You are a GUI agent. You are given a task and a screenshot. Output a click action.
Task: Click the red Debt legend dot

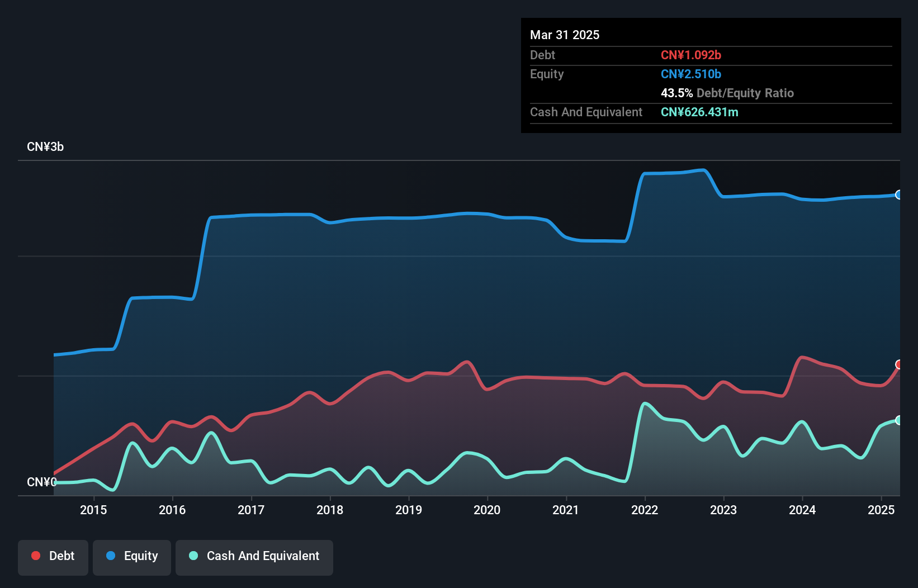coord(36,556)
